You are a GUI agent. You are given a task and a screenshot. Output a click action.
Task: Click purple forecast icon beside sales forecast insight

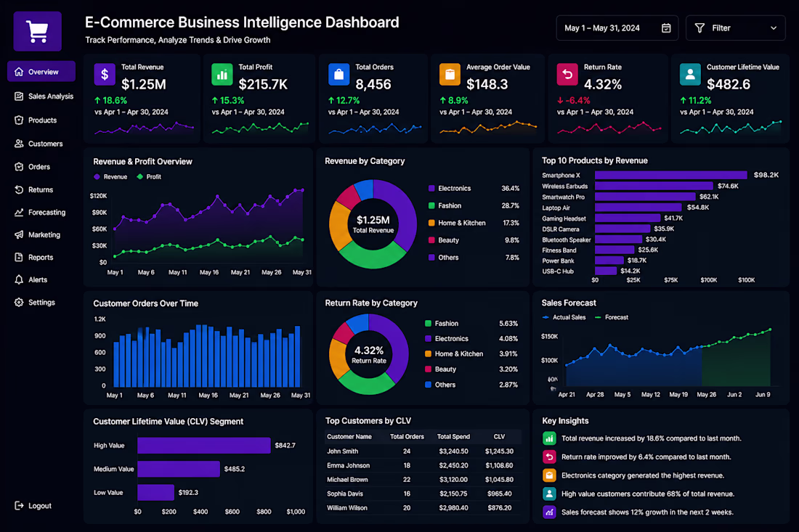pos(549,512)
